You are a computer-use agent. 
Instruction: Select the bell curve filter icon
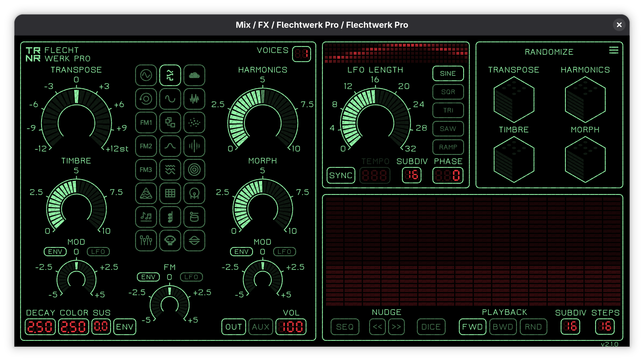[x=170, y=146]
